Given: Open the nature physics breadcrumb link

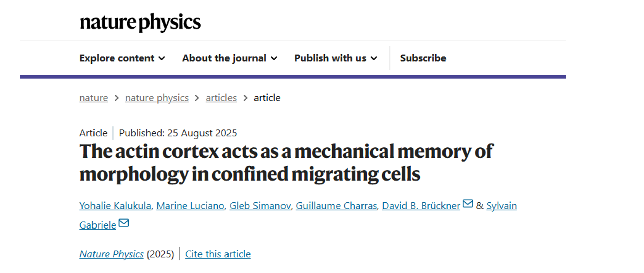Looking at the screenshot, I should tap(157, 98).
